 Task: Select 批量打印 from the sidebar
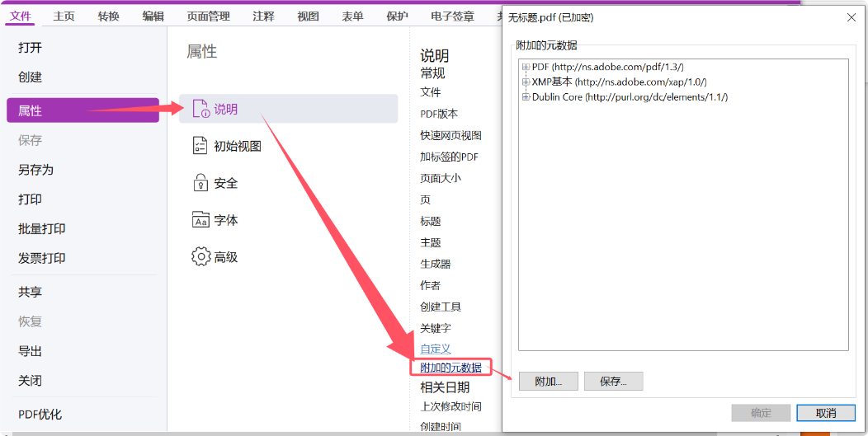41,229
